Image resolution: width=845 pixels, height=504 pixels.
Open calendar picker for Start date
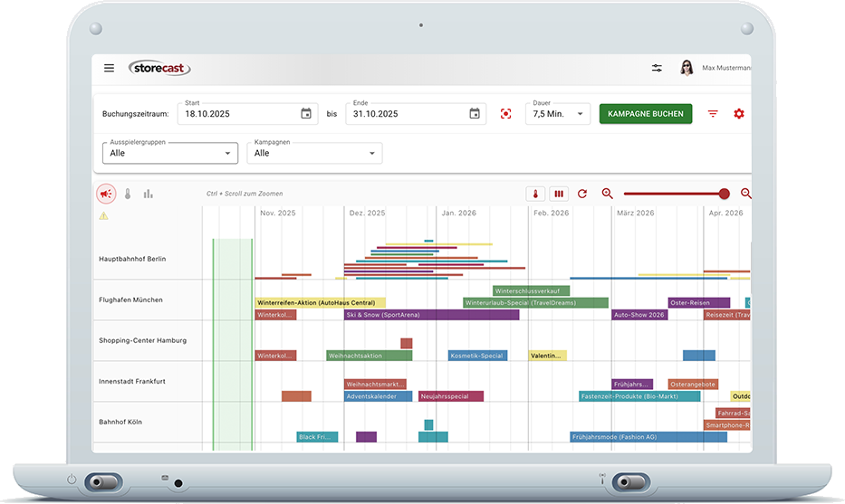[x=306, y=114]
